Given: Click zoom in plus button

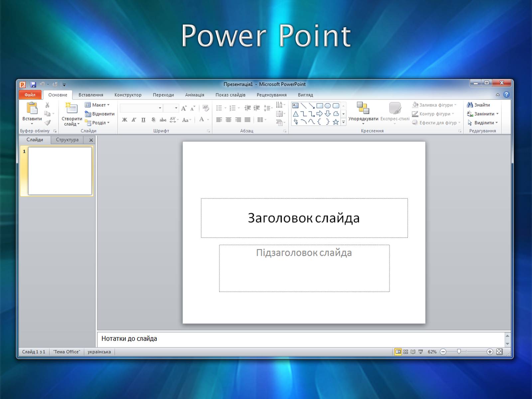Looking at the screenshot, I should pos(489,352).
